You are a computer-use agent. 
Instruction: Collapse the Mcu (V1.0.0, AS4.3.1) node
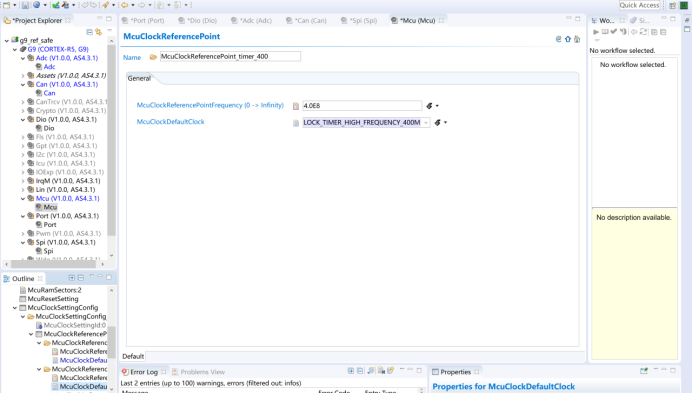coord(23,198)
